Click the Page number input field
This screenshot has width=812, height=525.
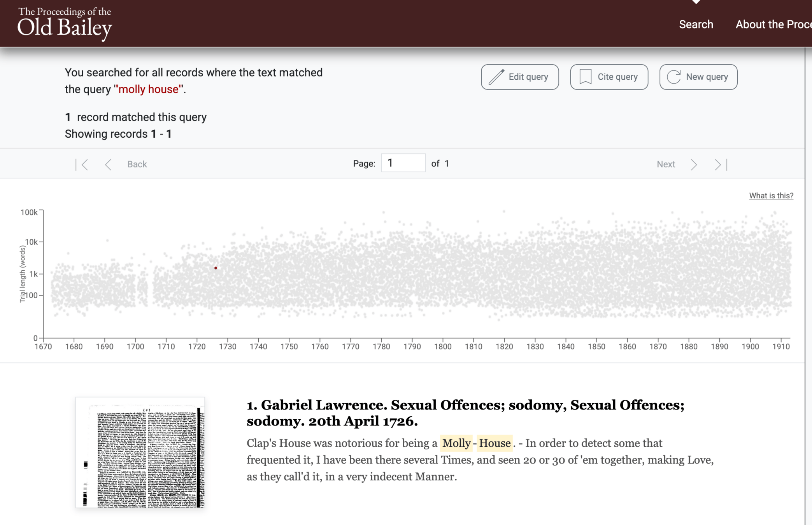[x=403, y=163]
